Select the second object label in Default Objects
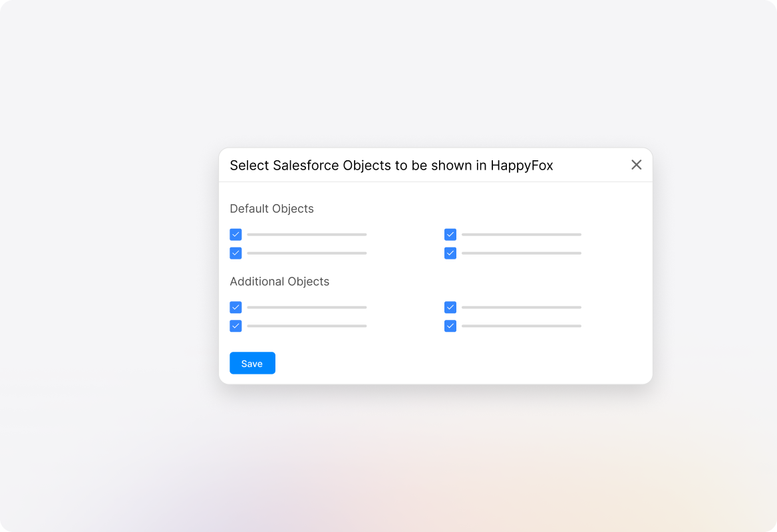The width and height of the screenshot is (777, 532). coord(307,253)
